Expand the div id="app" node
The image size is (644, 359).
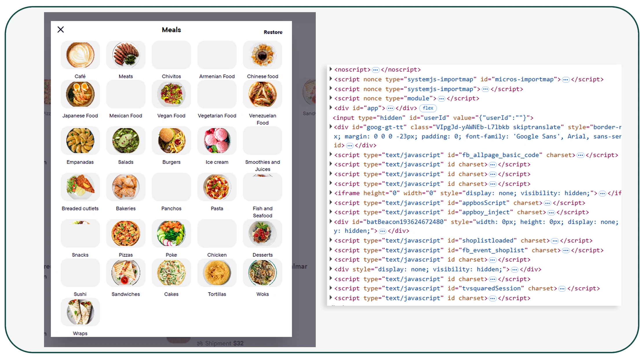pos(331,108)
